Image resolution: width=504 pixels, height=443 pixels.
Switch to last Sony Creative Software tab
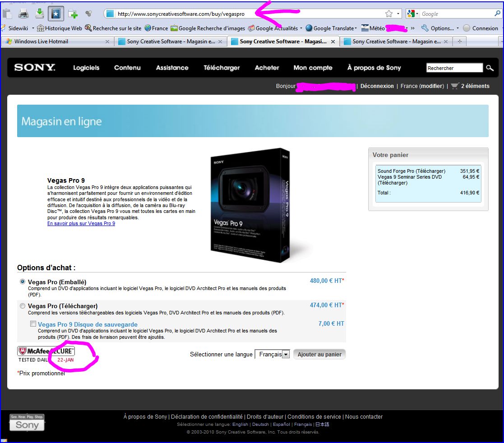[396, 42]
